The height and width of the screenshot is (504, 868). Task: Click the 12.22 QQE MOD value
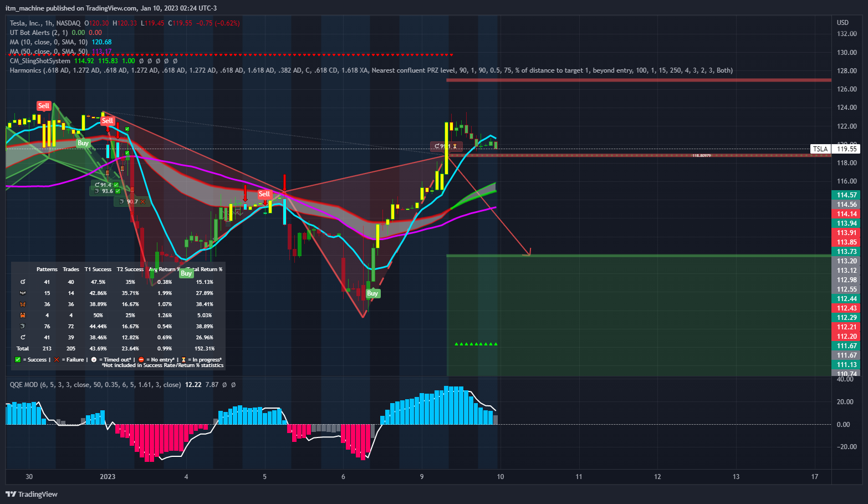tap(193, 384)
